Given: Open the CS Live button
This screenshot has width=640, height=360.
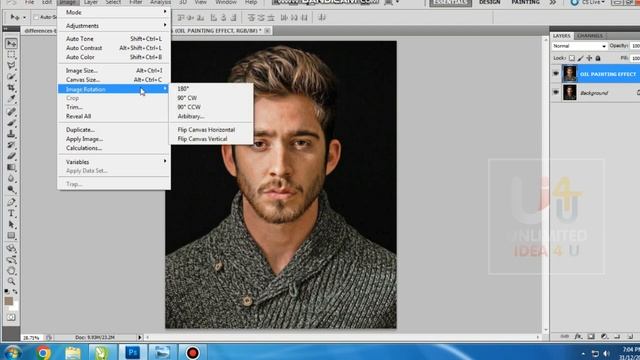Looking at the screenshot, I should (x=587, y=2).
